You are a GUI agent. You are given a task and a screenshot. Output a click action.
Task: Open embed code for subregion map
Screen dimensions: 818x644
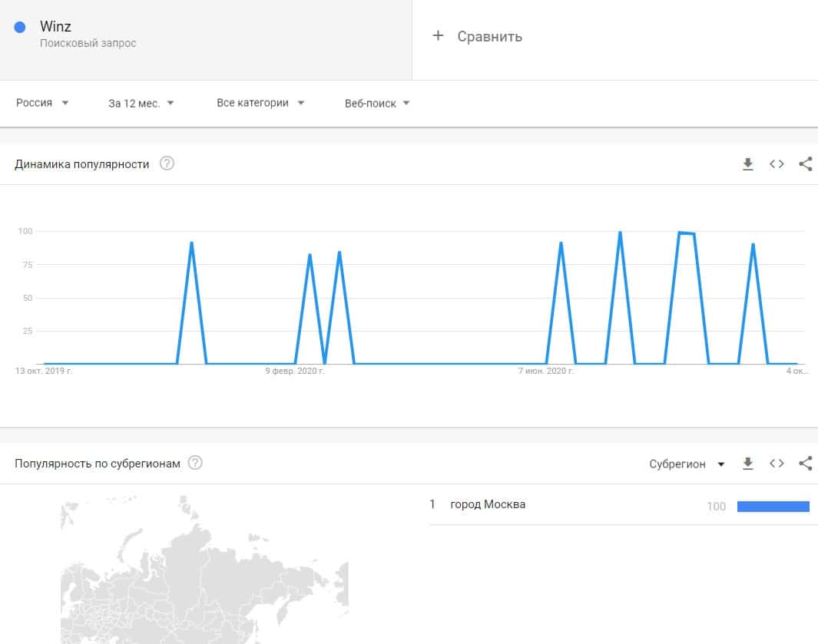click(777, 464)
